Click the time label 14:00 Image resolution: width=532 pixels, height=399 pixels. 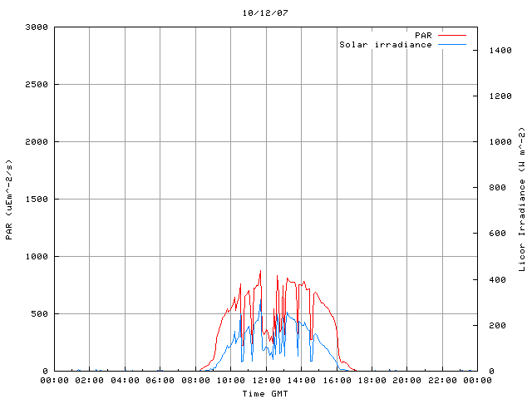click(301, 381)
